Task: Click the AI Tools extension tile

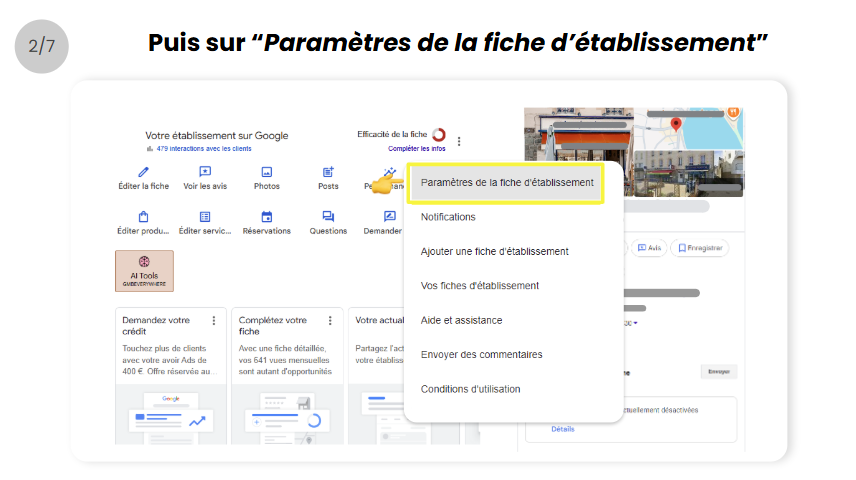Action: click(144, 271)
